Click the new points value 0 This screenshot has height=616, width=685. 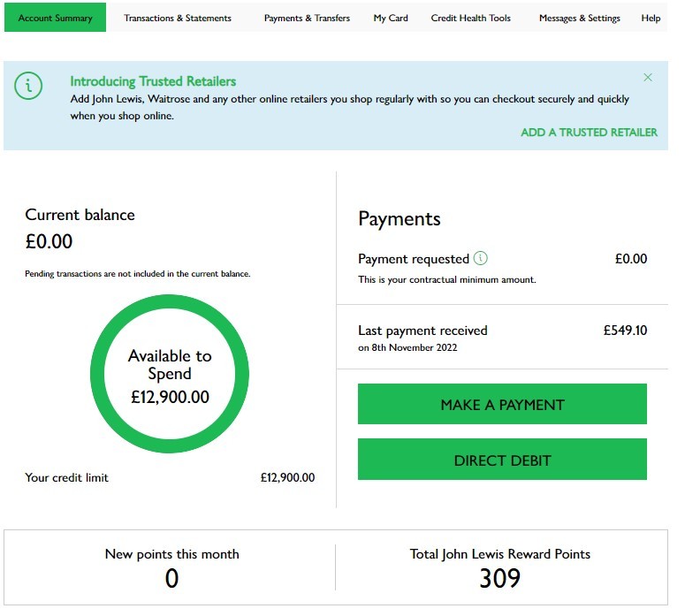(171, 578)
